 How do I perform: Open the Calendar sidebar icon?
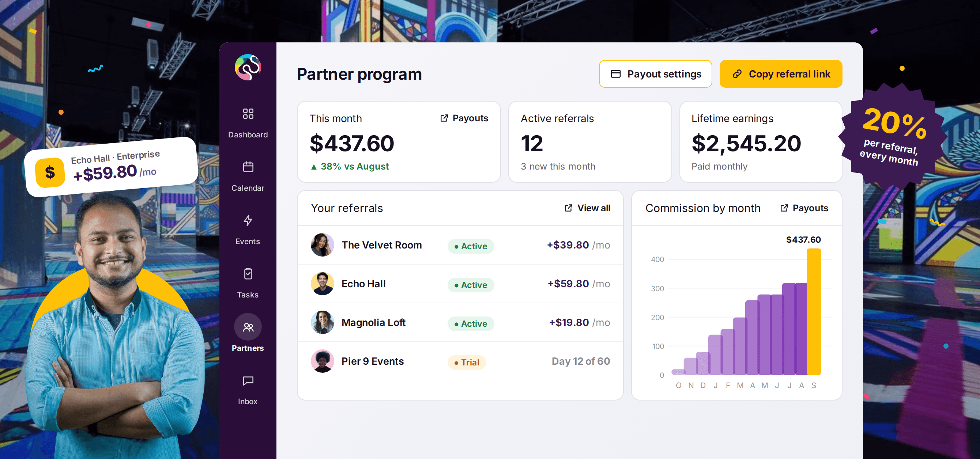(248, 167)
